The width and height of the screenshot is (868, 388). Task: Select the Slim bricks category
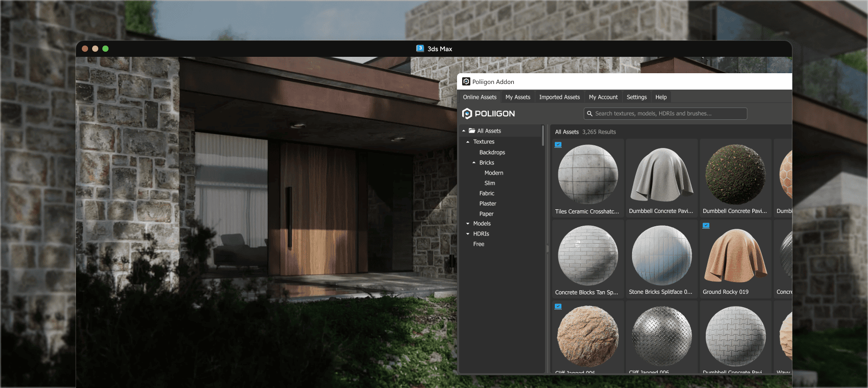point(490,183)
